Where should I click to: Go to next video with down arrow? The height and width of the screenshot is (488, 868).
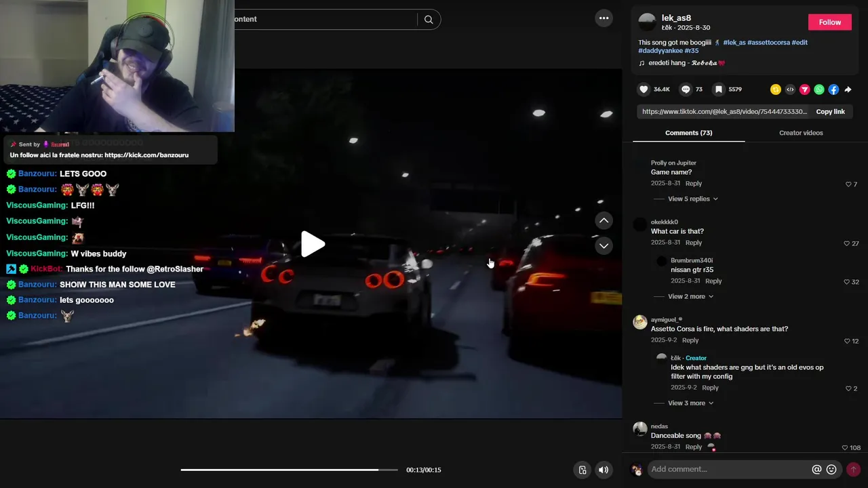point(604,246)
